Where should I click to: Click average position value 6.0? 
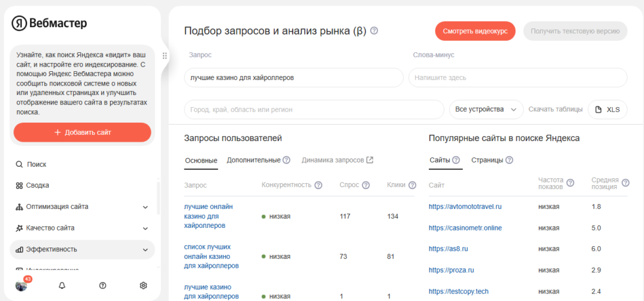[596, 249]
